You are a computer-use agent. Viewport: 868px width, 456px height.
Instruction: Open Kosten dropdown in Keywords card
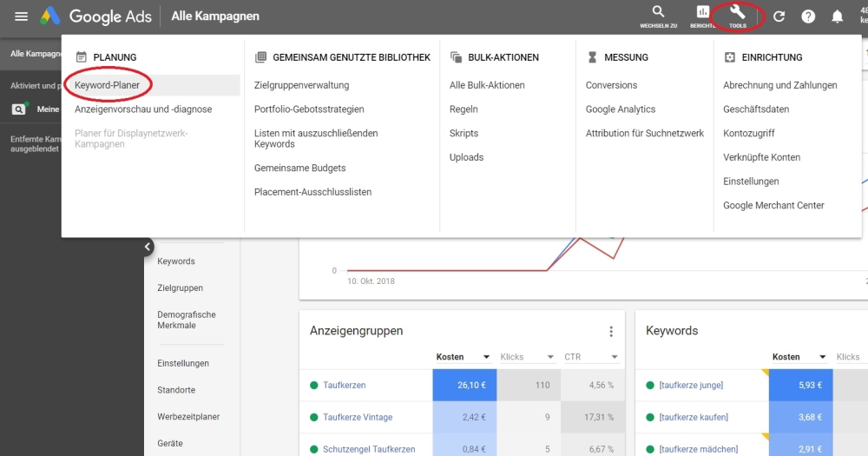[799, 357]
